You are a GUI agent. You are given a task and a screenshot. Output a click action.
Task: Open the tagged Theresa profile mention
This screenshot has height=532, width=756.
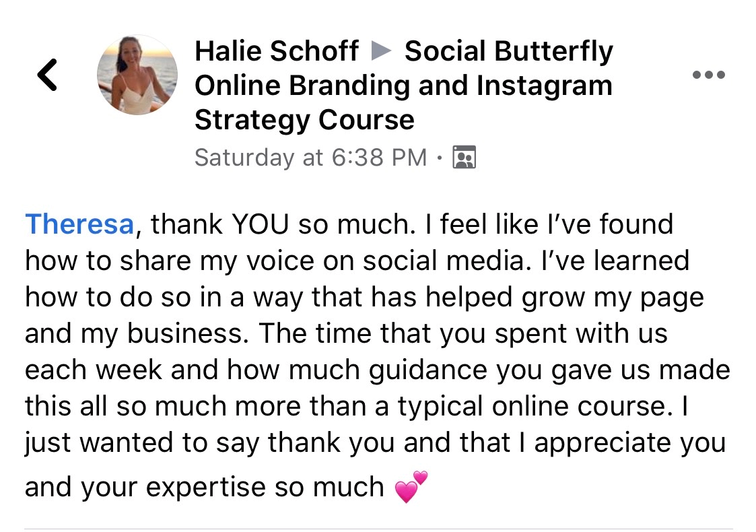80,224
